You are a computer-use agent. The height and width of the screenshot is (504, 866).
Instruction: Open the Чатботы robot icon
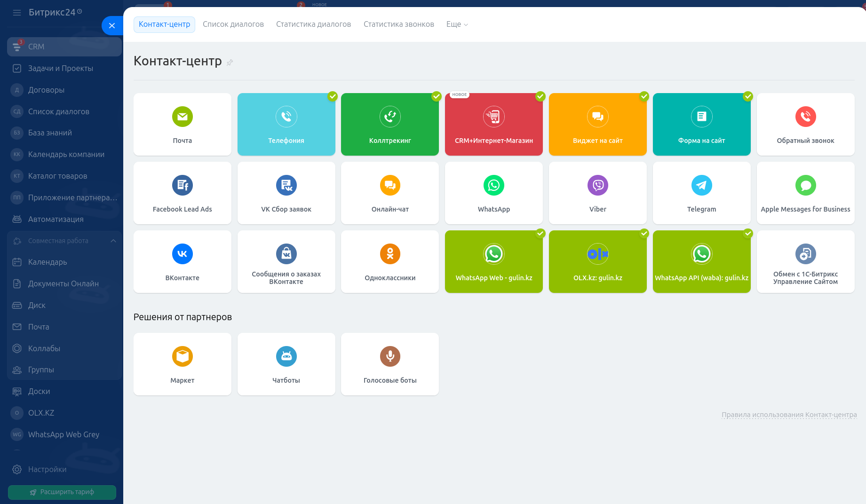[x=286, y=356]
